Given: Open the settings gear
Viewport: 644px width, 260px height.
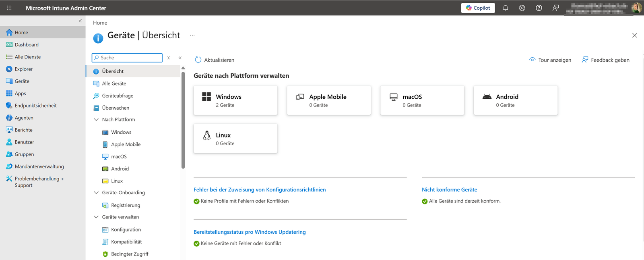Looking at the screenshot, I should coord(522,8).
